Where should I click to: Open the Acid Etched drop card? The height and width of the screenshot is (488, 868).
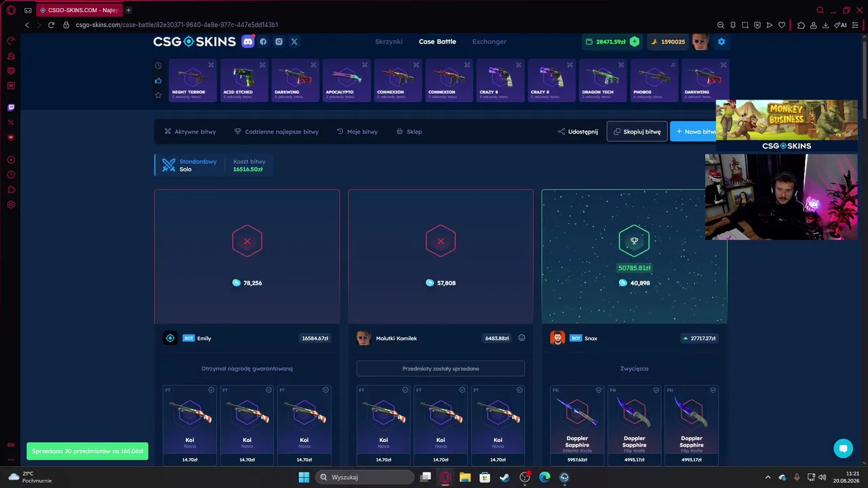tap(244, 81)
